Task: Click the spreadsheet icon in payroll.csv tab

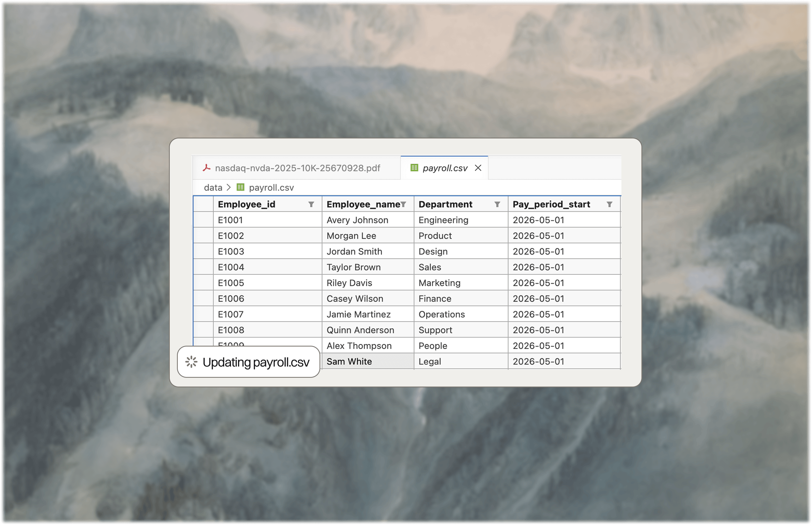Action: (414, 168)
